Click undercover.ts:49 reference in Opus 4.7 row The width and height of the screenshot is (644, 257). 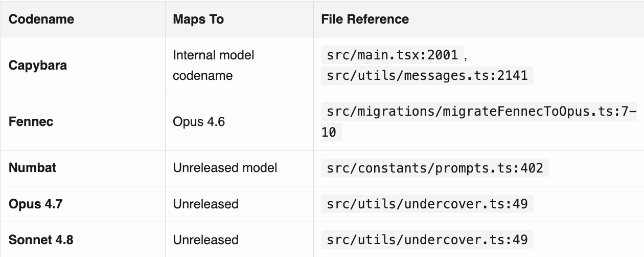pos(427,204)
